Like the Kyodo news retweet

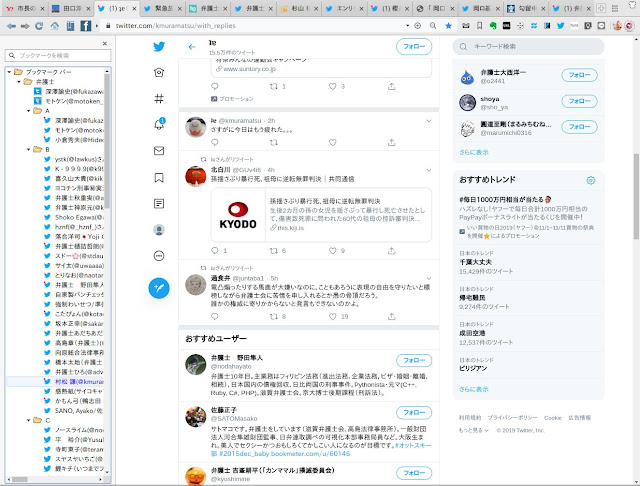coord(333,251)
